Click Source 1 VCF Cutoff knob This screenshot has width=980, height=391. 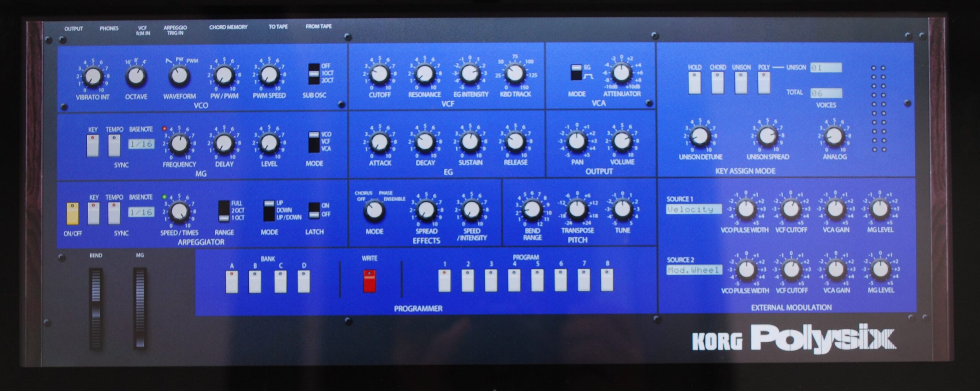(x=791, y=209)
